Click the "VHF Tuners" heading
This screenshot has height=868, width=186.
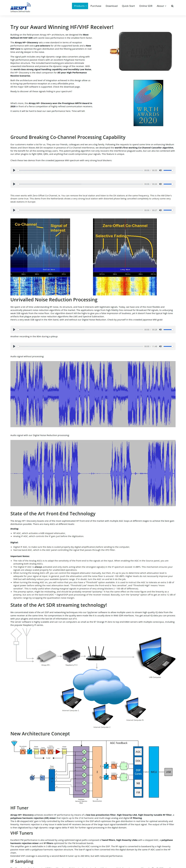22,833
